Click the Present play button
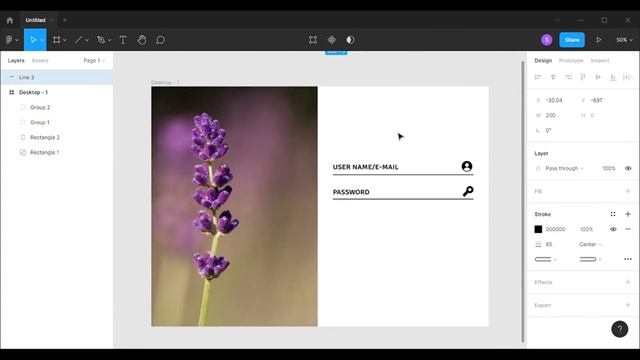The image size is (640, 360). (x=598, y=40)
